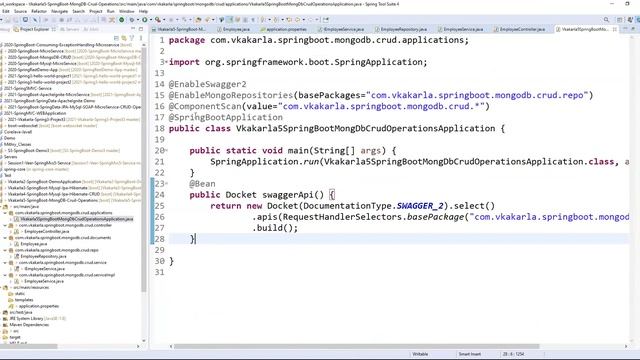
Task: Close the active Vkakarla5SpringBootMo... editor tab
Action: tap(615, 29)
